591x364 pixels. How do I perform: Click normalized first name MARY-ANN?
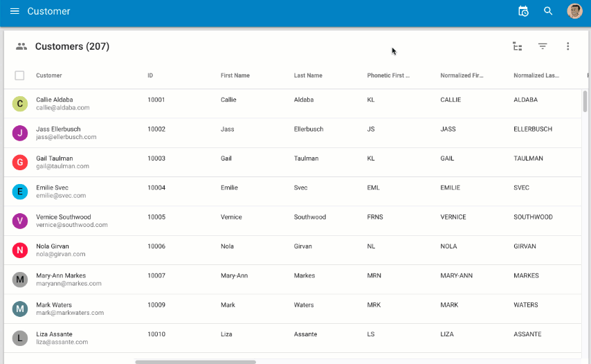tap(457, 275)
